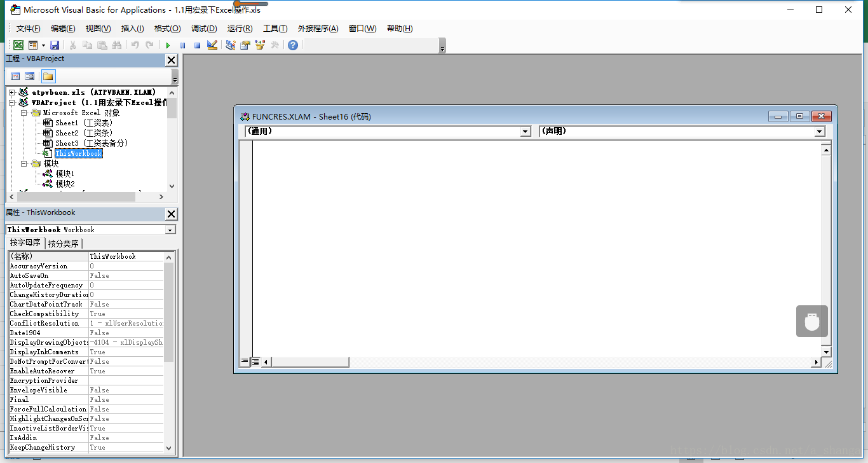Viewport: 868px width, 463px height.
Task: Click the code window vertical scrollbar down arrow
Action: 826,352
